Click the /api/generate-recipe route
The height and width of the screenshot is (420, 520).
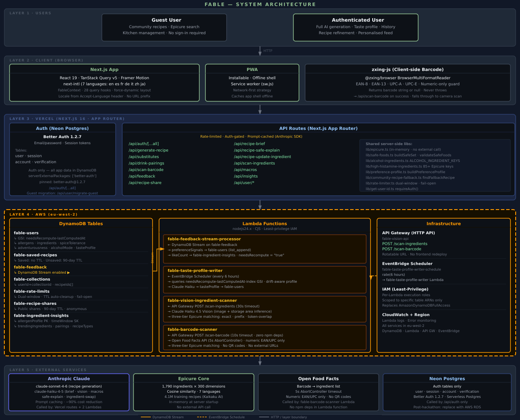click(149, 150)
